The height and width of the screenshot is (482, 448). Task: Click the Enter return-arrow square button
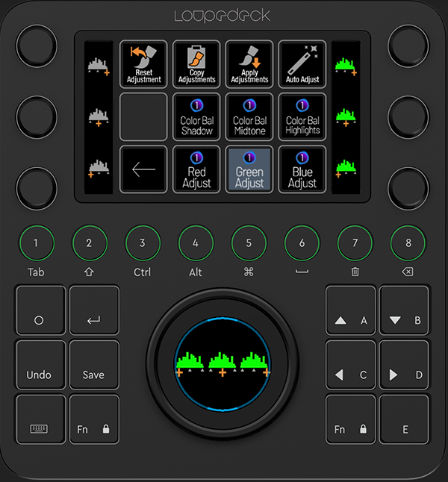pos(94,310)
